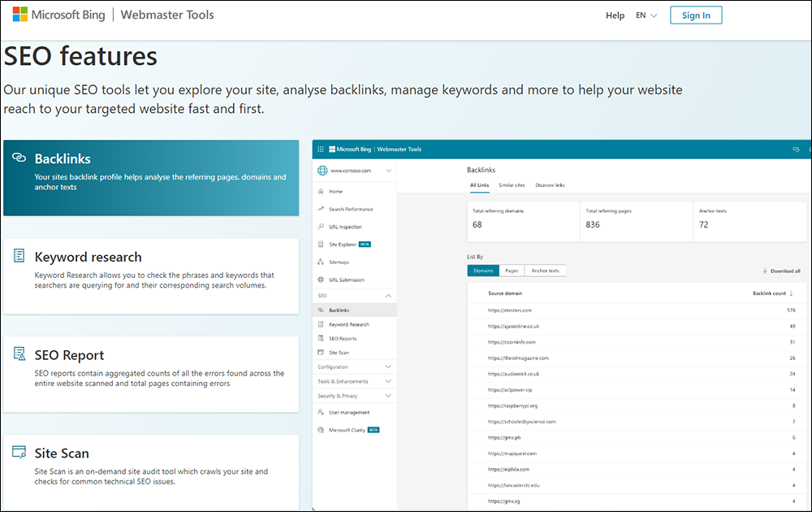Click the Microsoft Clarity sidebar icon
The height and width of the screenshot is (512, 812).
click(321, 430)
